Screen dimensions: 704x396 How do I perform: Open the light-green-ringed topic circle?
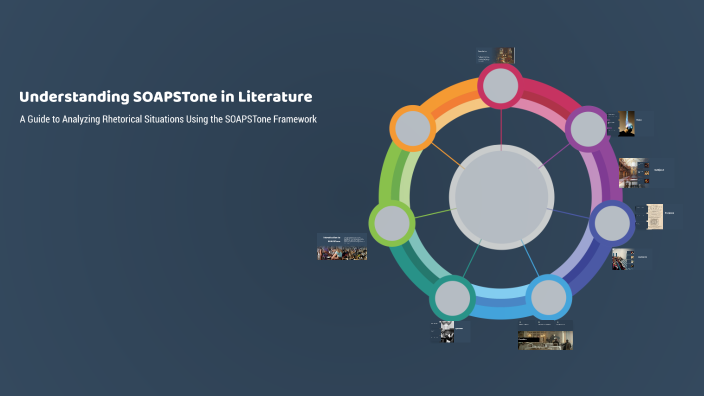(392, 223)
